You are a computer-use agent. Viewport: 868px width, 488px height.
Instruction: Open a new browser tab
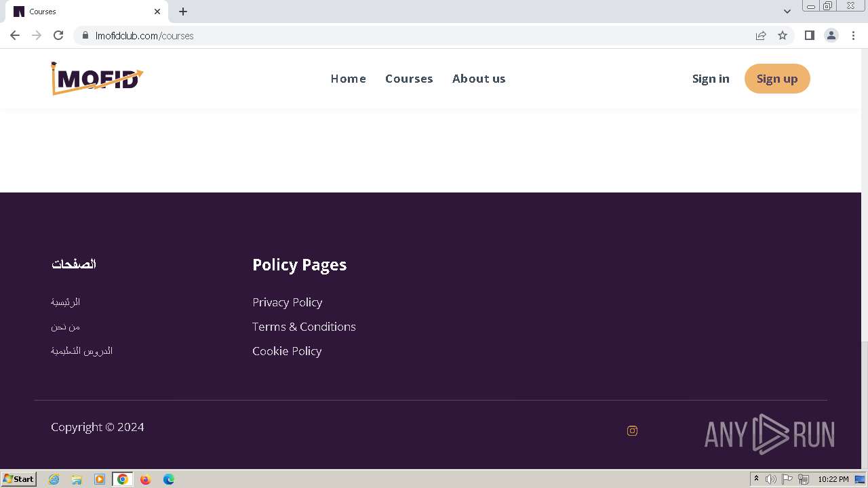[183, 12]
